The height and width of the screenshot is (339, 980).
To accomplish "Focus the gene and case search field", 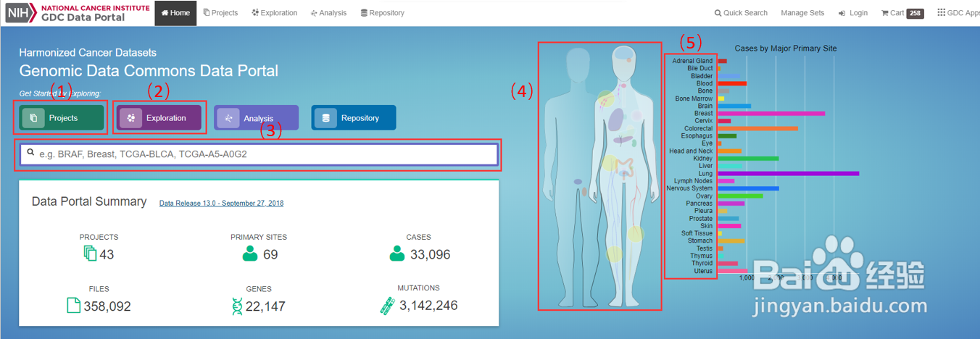I will coord(259,154).
